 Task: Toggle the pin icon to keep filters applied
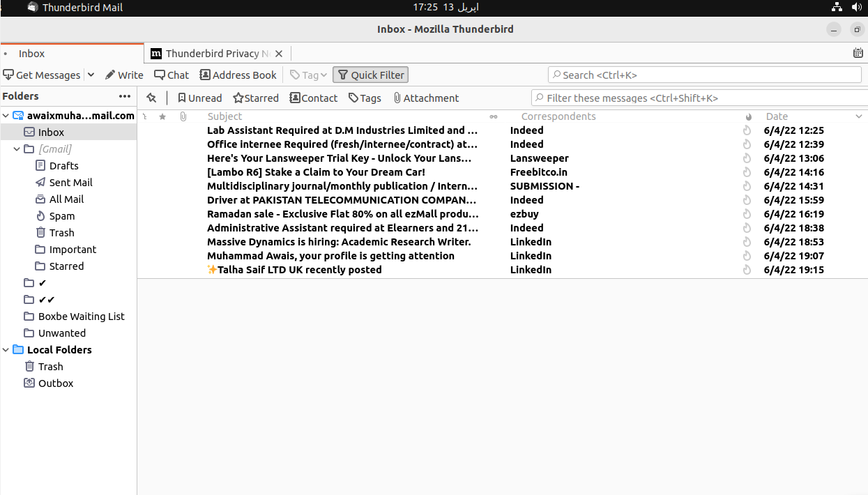151,98
